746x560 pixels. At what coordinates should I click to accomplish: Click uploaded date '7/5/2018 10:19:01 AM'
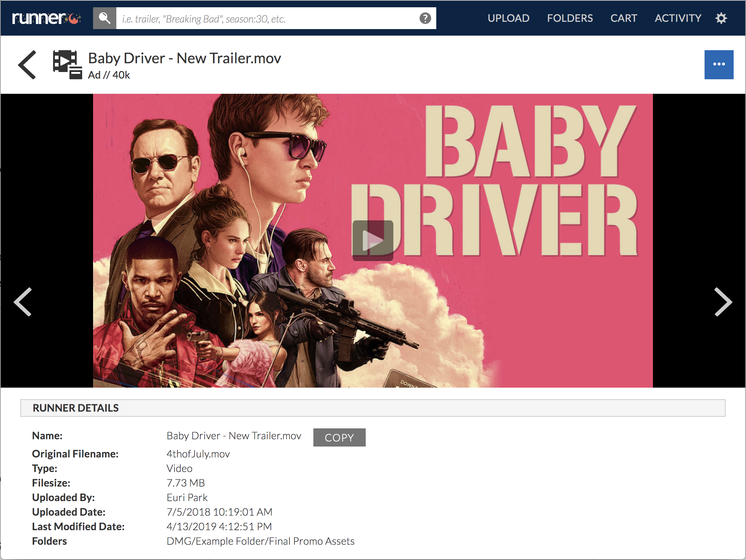coord(219,512)
